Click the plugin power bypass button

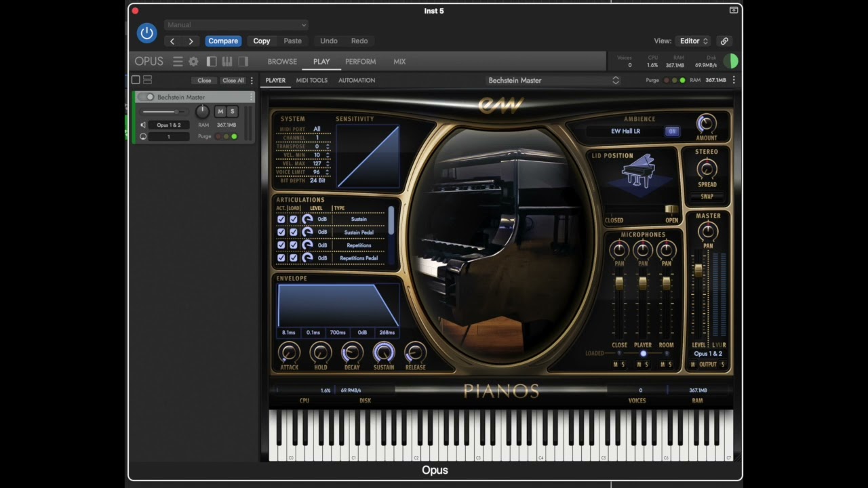(146, 33)
